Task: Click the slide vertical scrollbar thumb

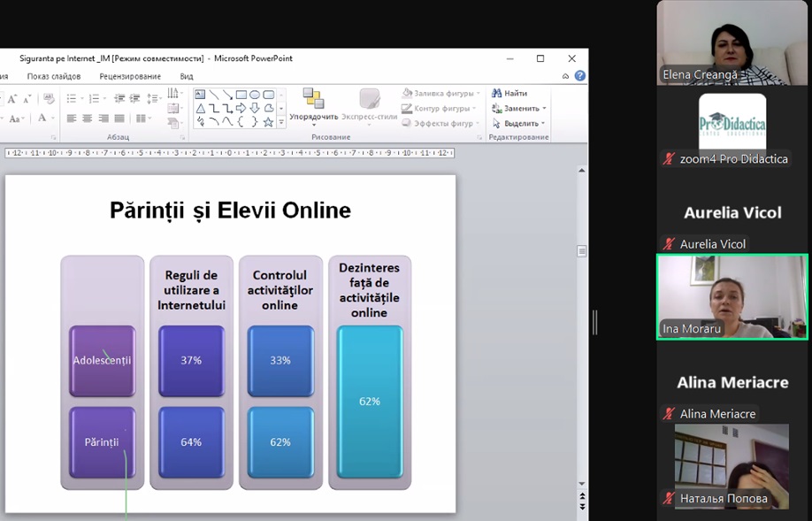Action: [x=581, y=251]
